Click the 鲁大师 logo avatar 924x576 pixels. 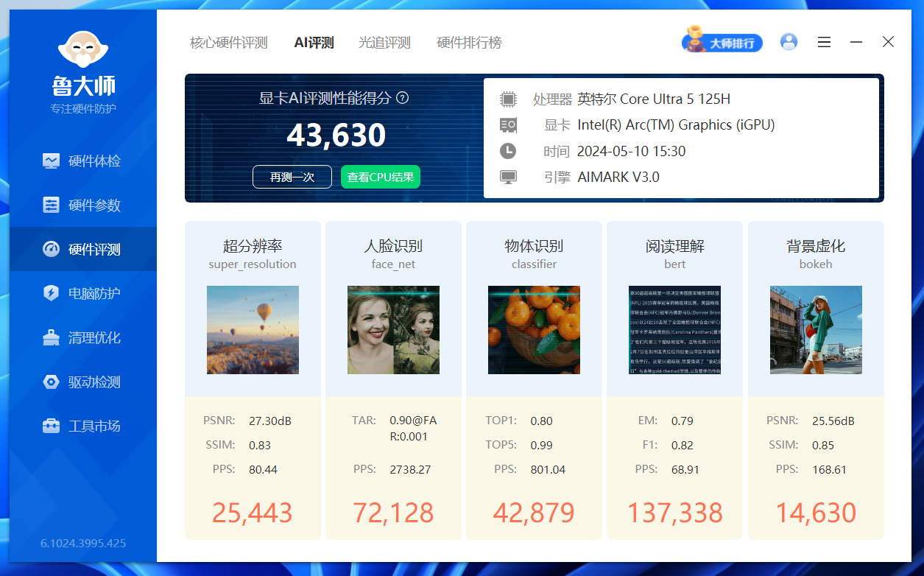point(83,50)
